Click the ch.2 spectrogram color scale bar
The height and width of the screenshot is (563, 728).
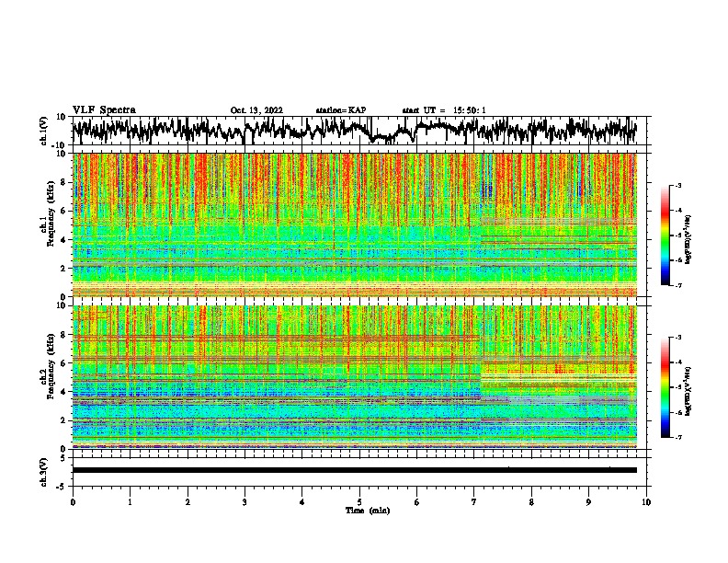pos(665,387)
